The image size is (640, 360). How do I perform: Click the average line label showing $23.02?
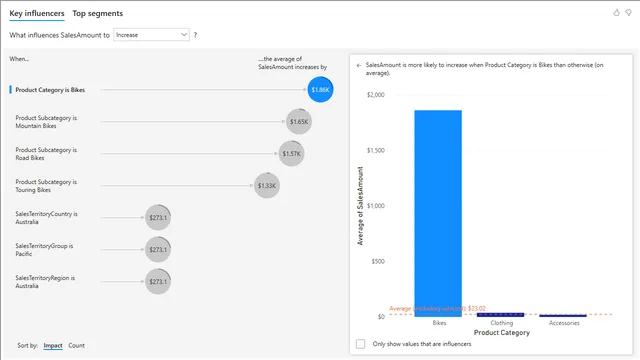[x=437, y=309]
